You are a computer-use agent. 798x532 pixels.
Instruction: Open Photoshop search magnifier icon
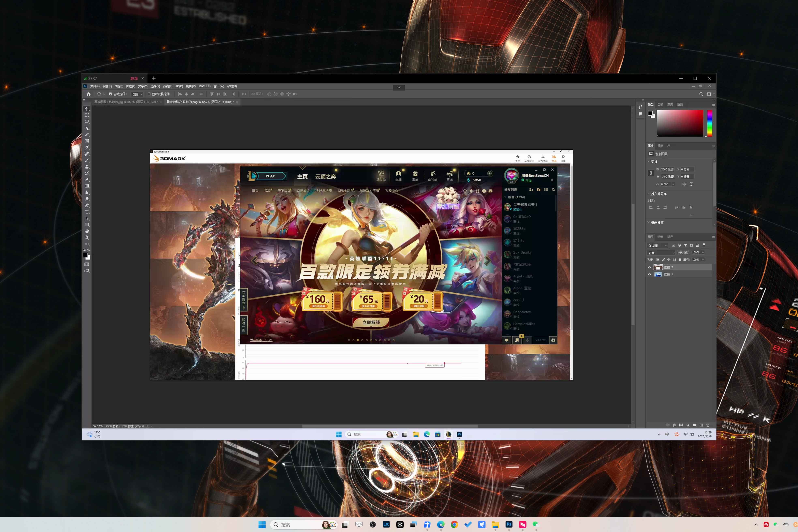[701, 94]
